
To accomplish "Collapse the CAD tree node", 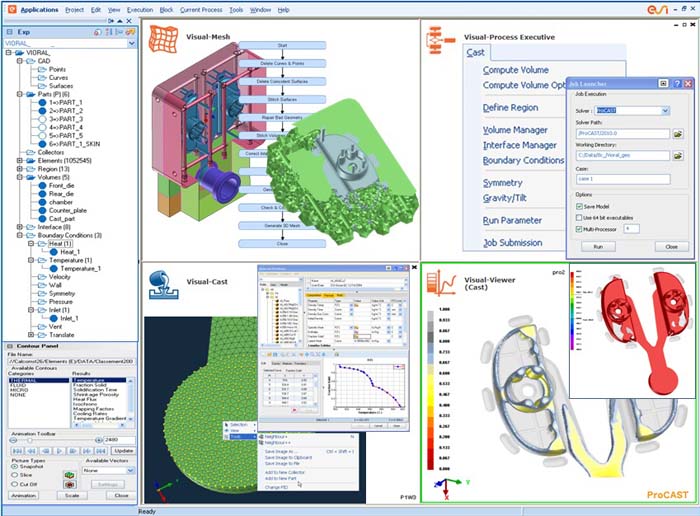I will [20, 61].
